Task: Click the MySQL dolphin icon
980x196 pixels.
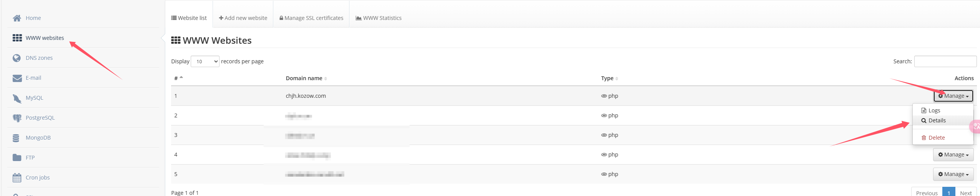Action: tap(17, 98)
